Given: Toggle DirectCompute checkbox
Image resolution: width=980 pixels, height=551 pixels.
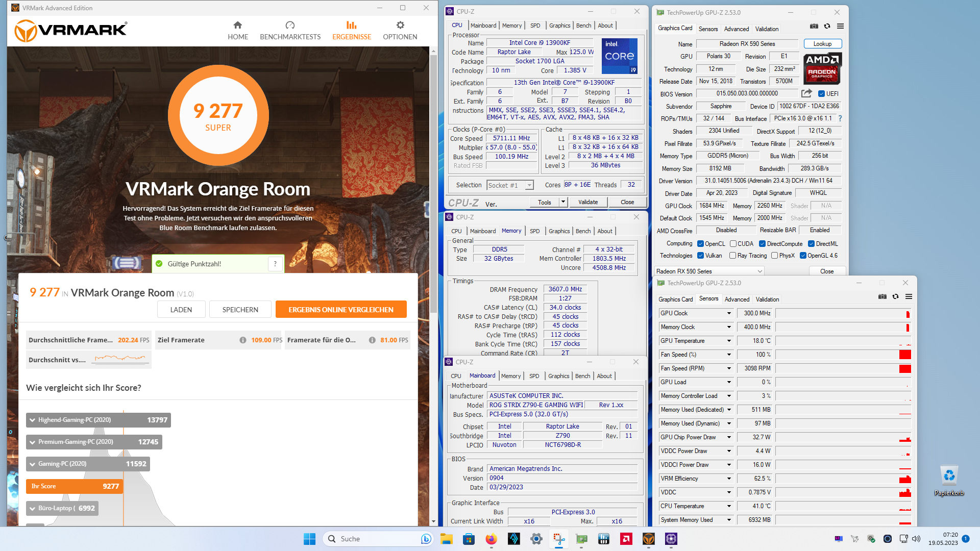Looking at the screenshot, I should (x=762, y=244).
